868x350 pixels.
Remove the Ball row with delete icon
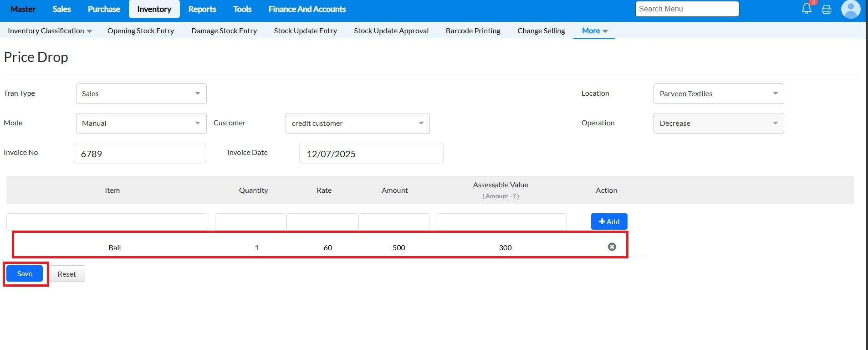coord(612,247)
